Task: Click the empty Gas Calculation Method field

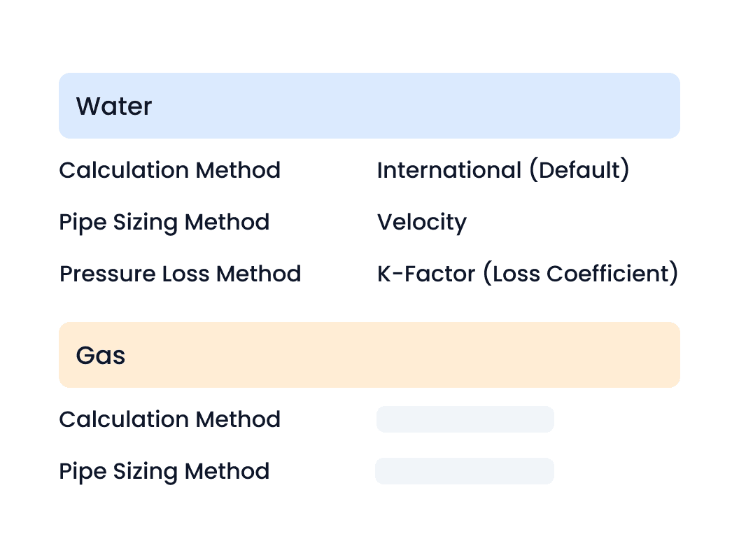Action: (x=465, y=419)
